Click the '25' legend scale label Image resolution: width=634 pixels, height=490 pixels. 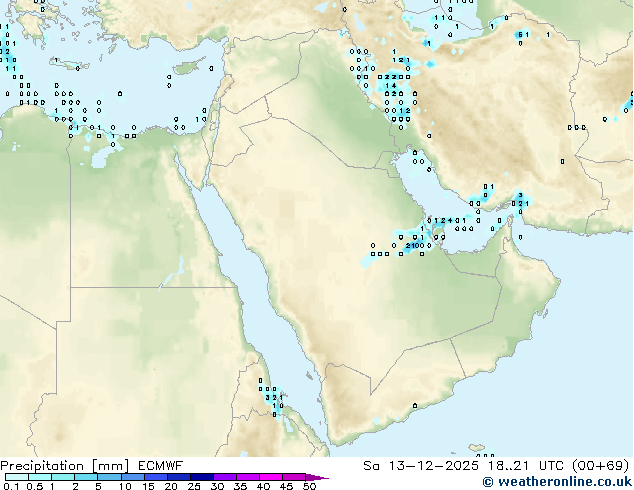coord(194,486)
